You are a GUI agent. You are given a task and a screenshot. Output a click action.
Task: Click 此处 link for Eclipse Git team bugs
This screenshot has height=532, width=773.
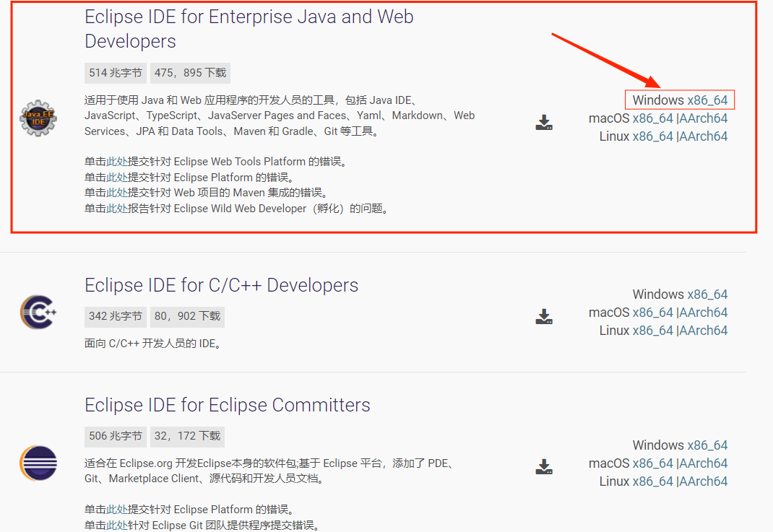pyautogui.click(x=117, y=525)
